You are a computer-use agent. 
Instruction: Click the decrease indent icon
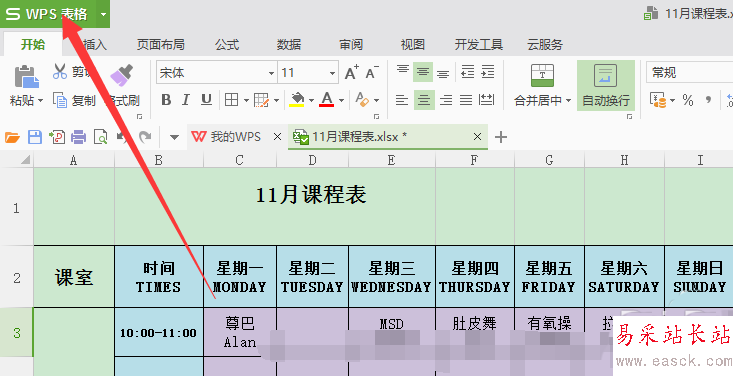click(x=467, y=72)
